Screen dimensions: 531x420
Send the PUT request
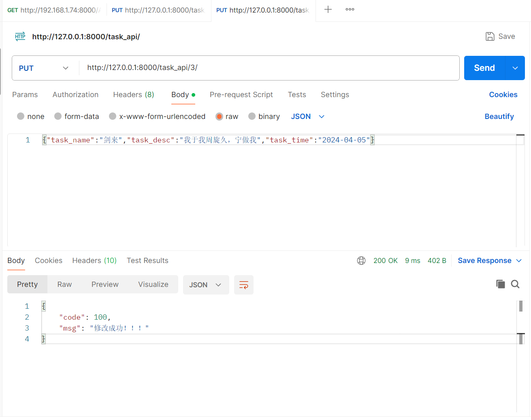coord(484,68)
